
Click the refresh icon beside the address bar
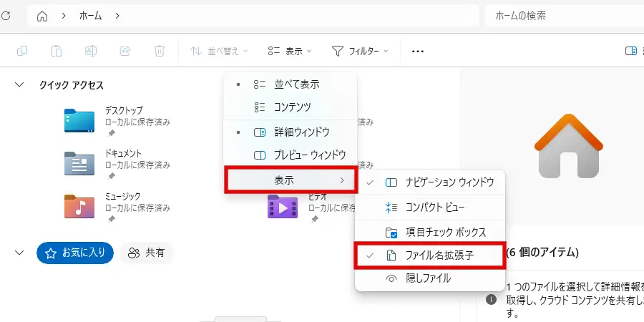tap(5, 16)
